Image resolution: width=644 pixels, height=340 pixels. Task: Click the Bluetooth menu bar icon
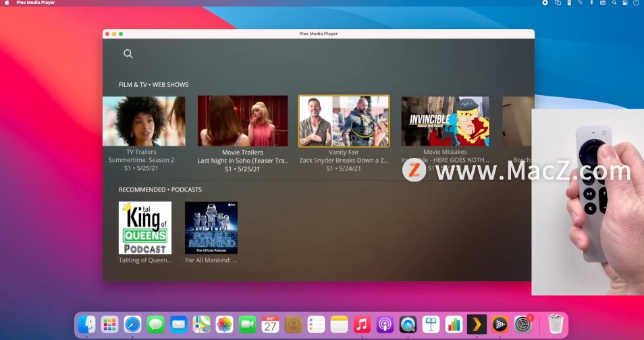click(x=591, y=3)
